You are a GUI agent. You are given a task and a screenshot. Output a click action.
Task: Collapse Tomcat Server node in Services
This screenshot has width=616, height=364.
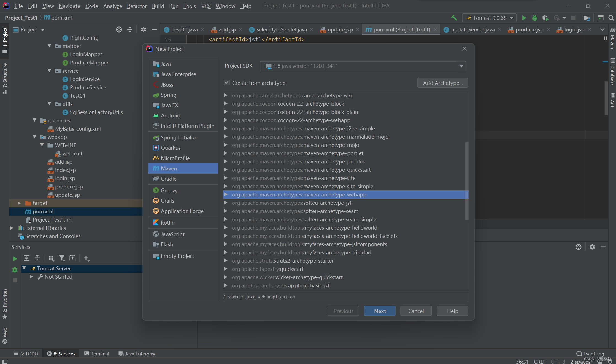pyautogui.click(x=24, y=268)
